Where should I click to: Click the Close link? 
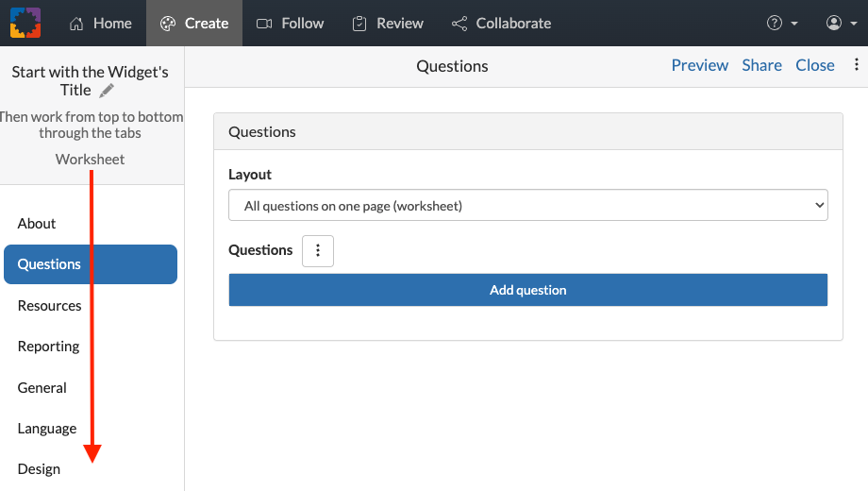coord(815,65)
